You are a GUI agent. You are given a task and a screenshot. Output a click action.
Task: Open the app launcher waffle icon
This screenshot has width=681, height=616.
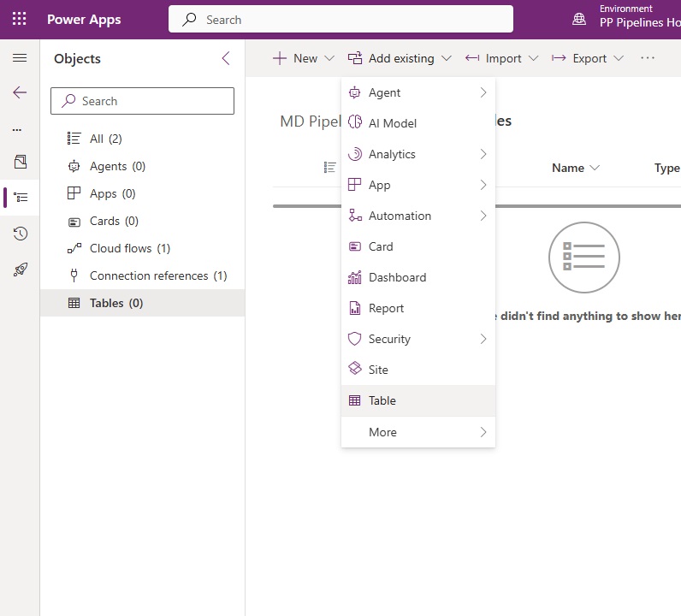pyautogui.click(x=19, y=19)
